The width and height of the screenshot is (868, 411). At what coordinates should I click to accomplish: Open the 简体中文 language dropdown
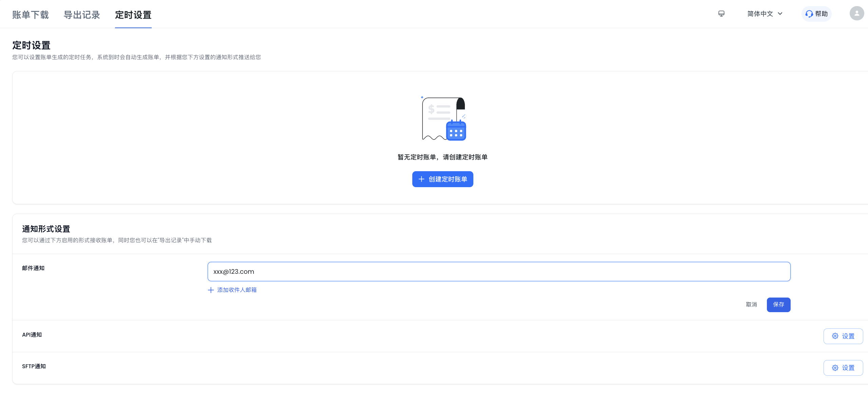pos(760,14)
